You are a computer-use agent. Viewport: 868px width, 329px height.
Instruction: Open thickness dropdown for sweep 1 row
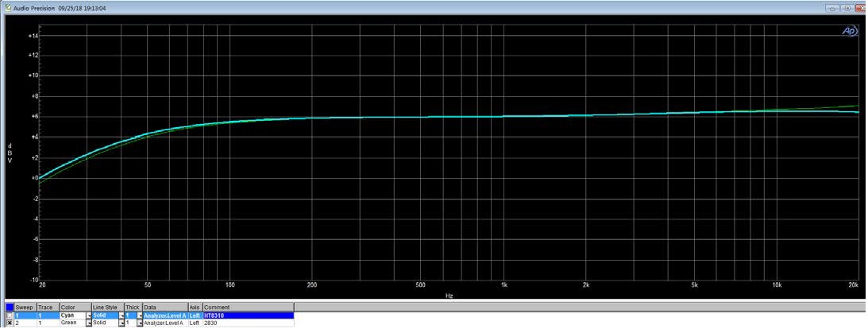pos(140,315)
